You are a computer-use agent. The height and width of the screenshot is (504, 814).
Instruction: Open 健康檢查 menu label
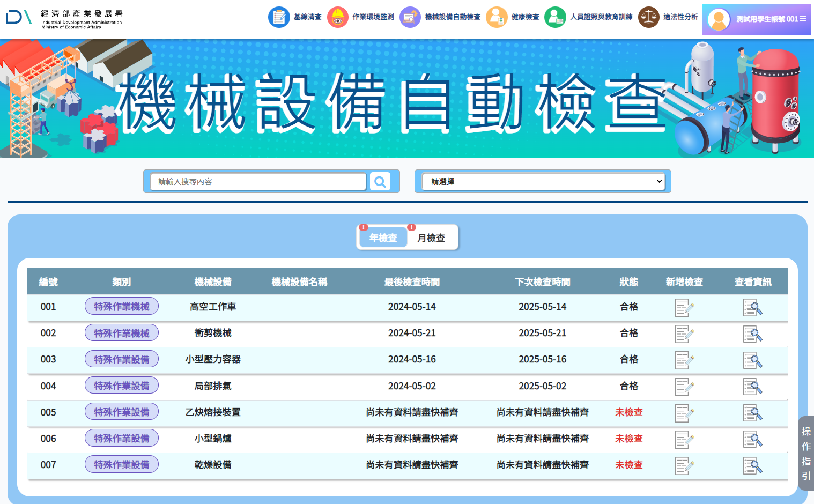525,17
